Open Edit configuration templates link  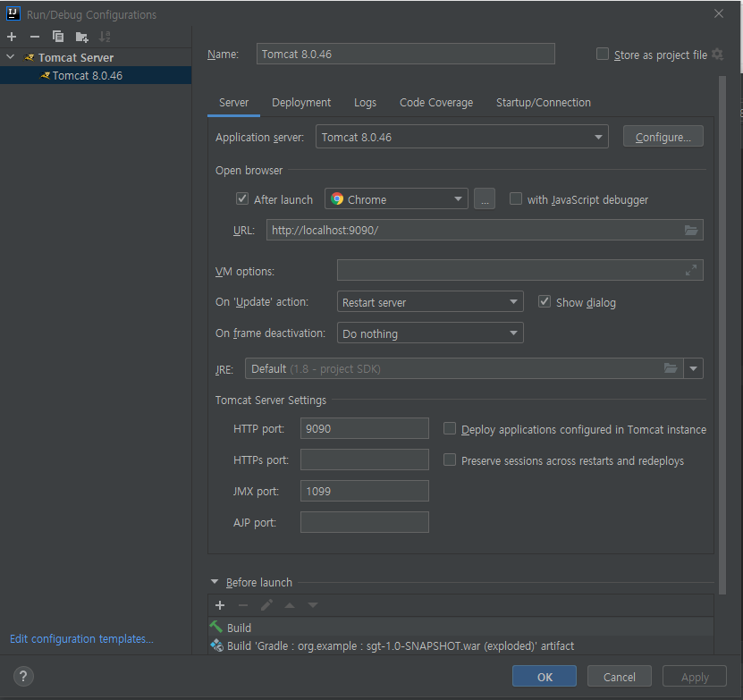tap(81, 639)
